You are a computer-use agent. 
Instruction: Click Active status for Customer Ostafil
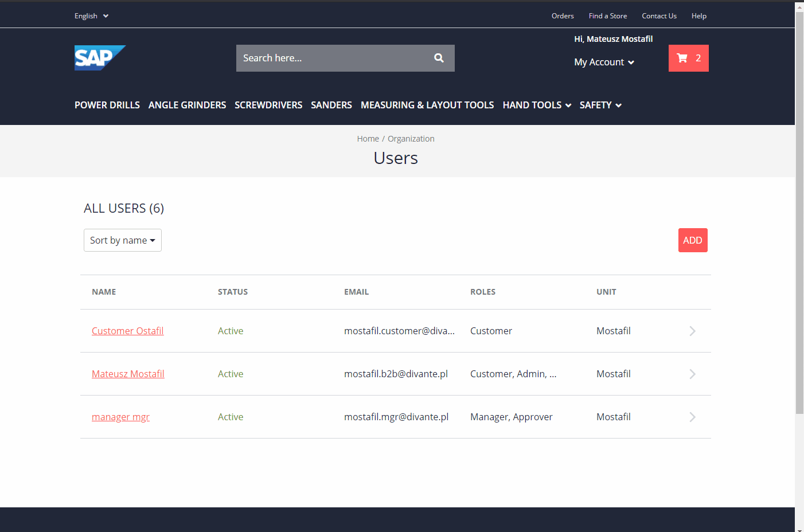(x=231, y=331)
